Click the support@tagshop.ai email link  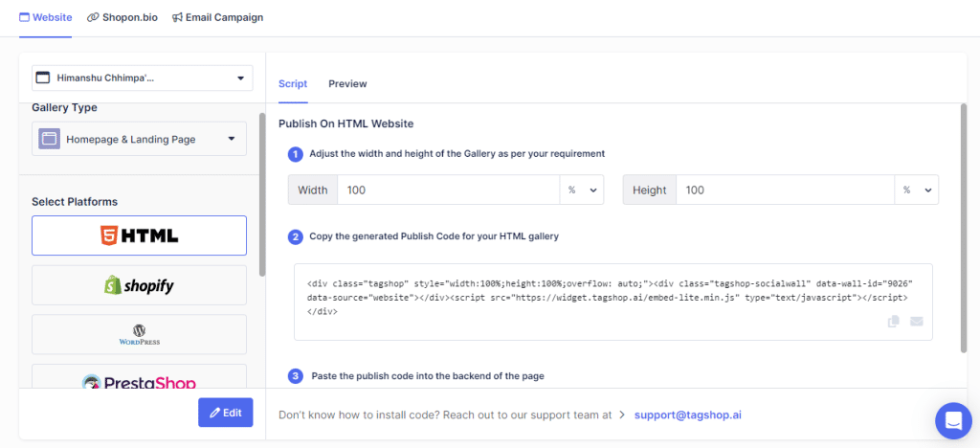pyautogui.click(x=687, y=415)
